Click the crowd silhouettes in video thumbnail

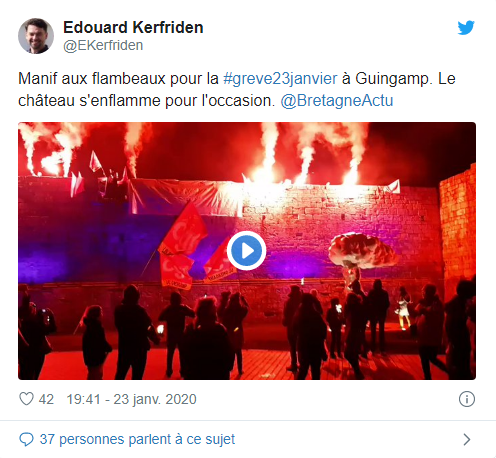[247, 330]
